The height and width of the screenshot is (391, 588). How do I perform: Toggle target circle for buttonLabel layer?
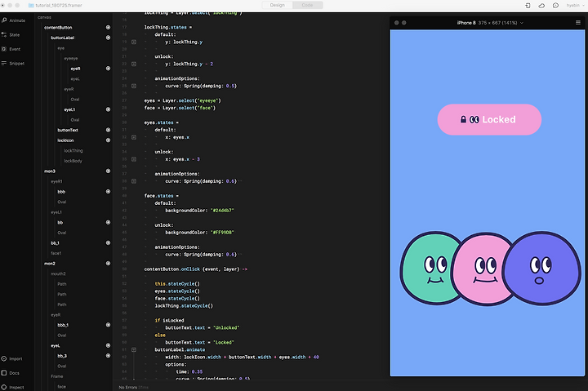click(108, 38)
